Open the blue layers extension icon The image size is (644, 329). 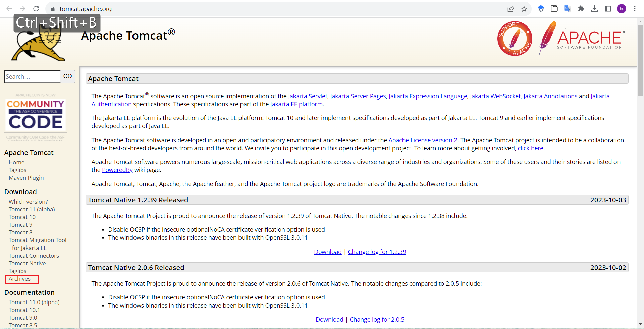[x=541, y=9]
